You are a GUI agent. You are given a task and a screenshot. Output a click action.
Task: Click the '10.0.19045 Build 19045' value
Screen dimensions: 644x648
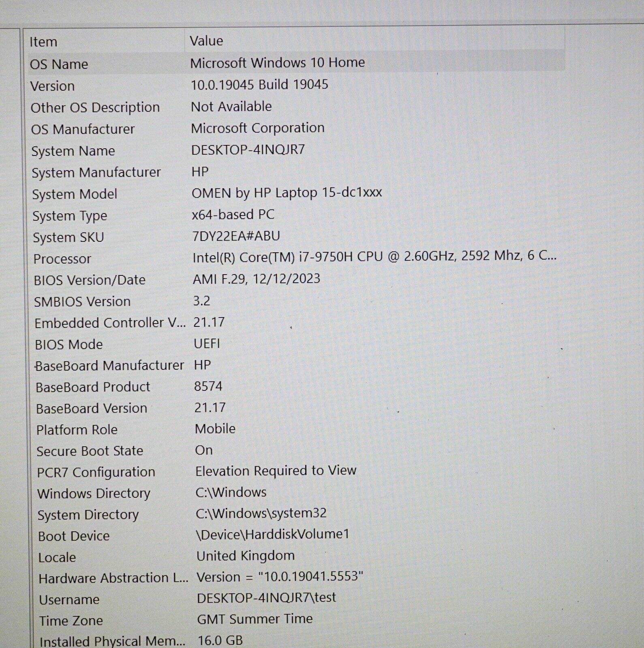click(259, 85)
